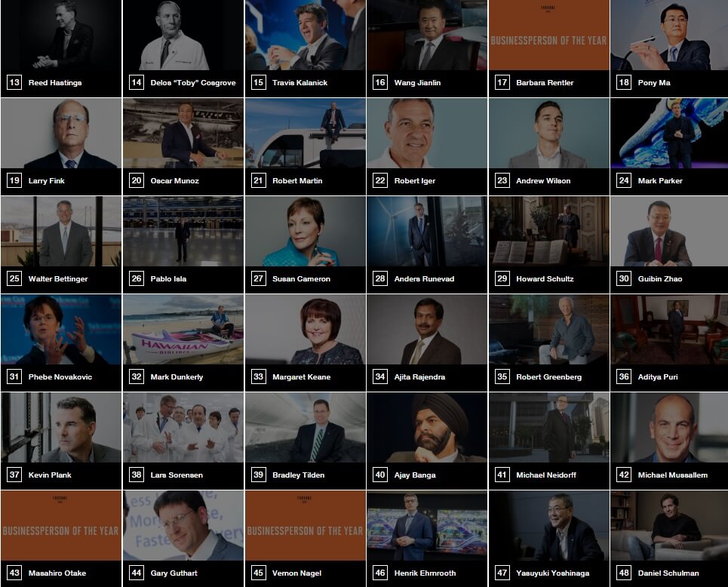Open the Phebe Novakovic photo

tap(61, 329)
